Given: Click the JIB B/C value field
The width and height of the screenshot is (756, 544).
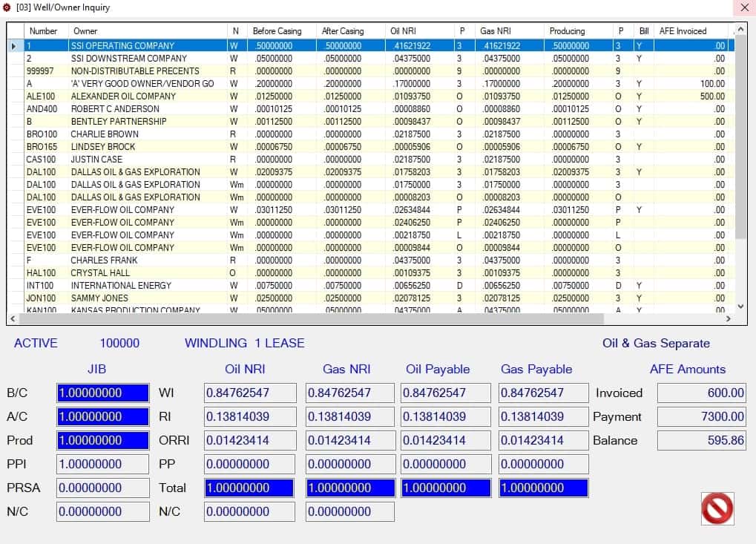Looking at the screenshot, I should click(102, 393).
